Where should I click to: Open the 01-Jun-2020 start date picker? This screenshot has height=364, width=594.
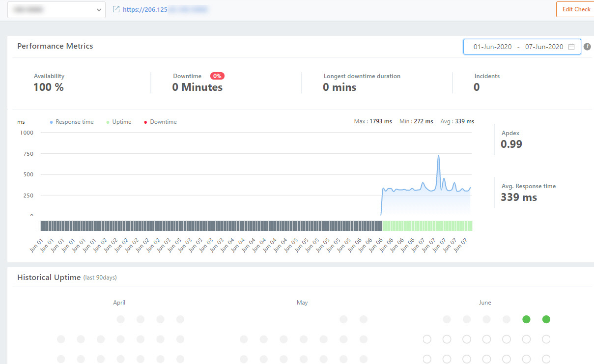pos(493,47)
